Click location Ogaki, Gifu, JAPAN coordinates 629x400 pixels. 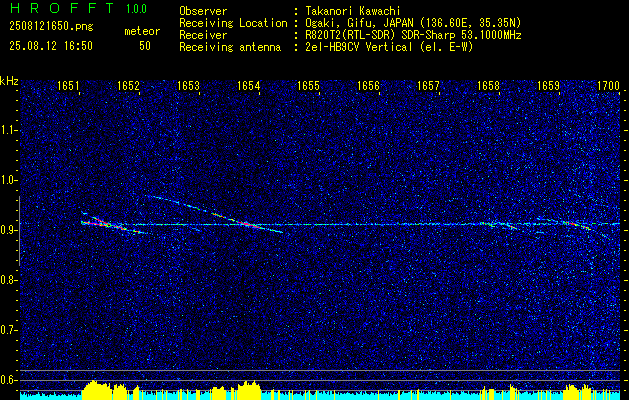(x=413, y=23)
